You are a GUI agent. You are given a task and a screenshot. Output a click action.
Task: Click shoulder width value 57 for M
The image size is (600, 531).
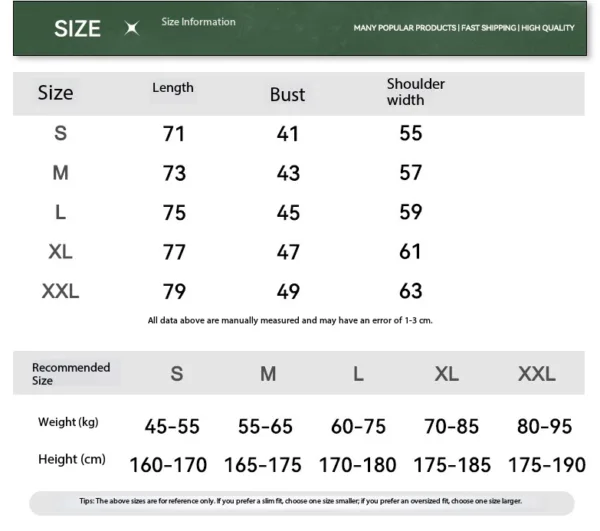click(x=411, y=173)
